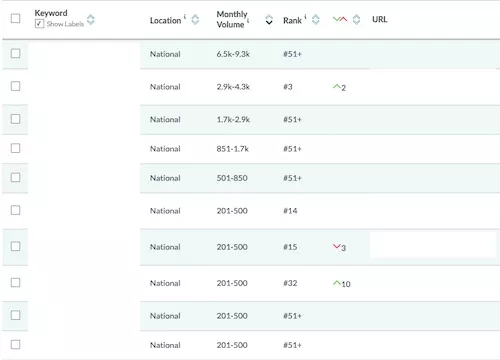Click the Keyword column header
The width and height of the screenshot is (500, 360).
(51, 13)
